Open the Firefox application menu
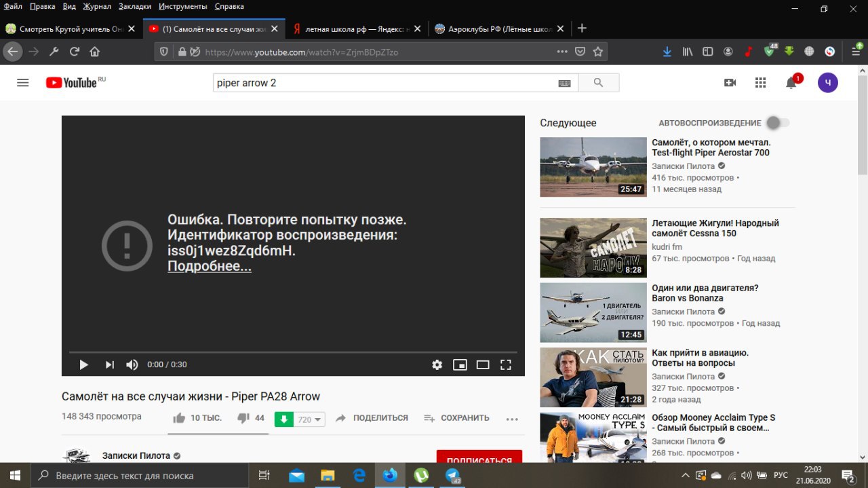The image size is (868, 488). coord(856,52)
